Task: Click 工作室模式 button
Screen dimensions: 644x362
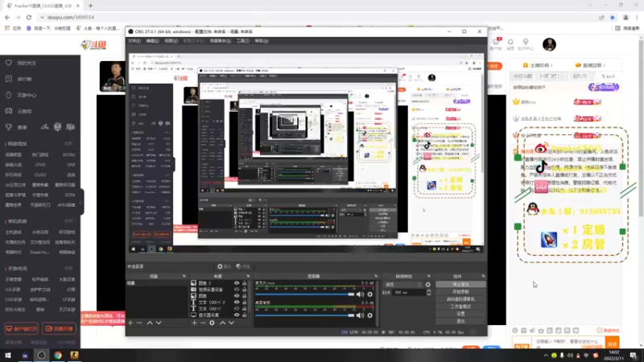Action: point(460,306)
